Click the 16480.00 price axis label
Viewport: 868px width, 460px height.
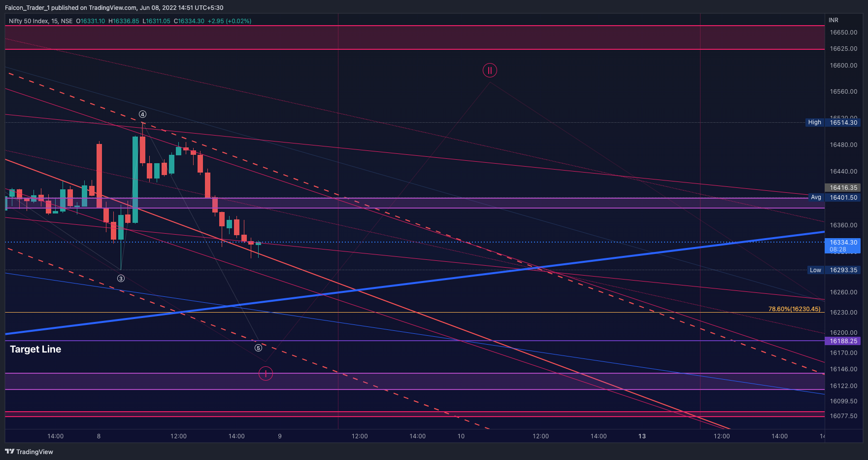coord(843,145)
